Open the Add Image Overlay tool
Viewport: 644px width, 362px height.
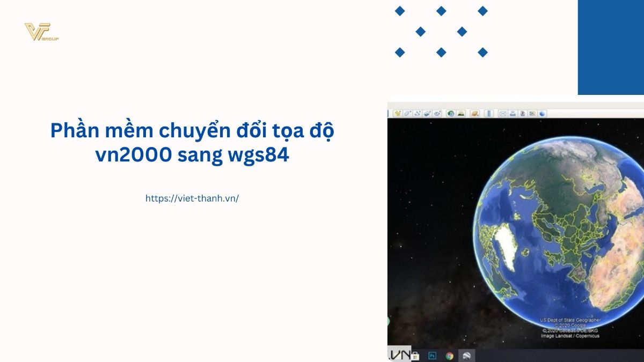[427, 113]
